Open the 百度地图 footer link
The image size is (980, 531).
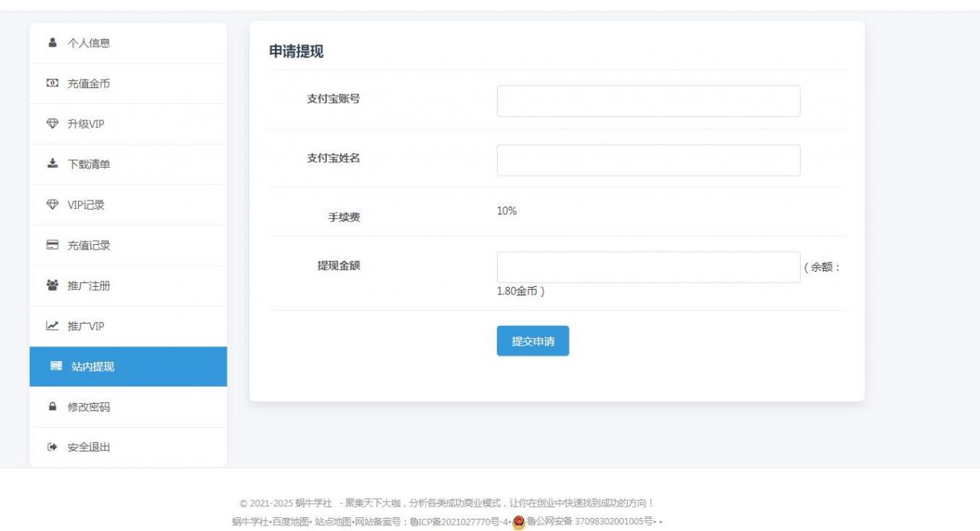click(x=291, y=522)
